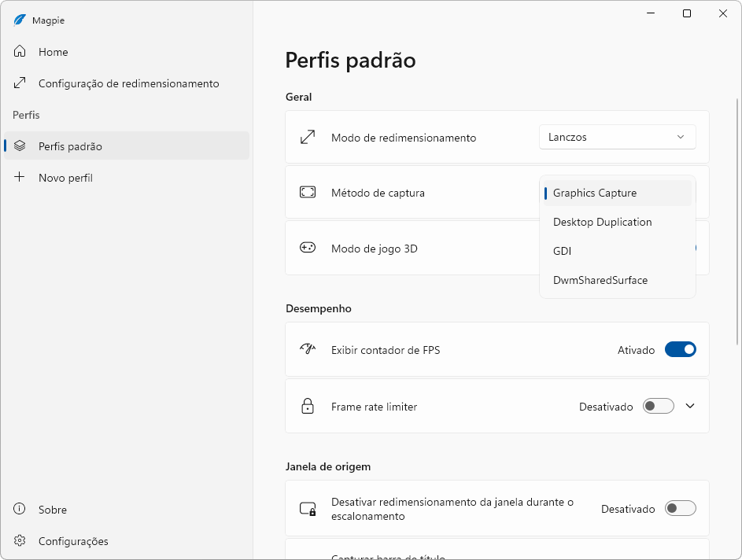Select Desktop Duplication capture method
Viewport: 742px width, 560px height.
(x=602, y=222)
